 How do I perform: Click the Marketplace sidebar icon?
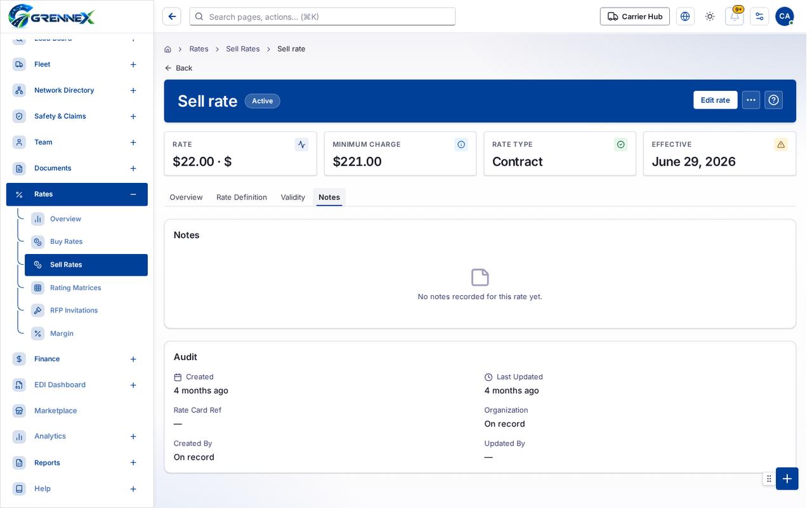(x=19, y=411)
